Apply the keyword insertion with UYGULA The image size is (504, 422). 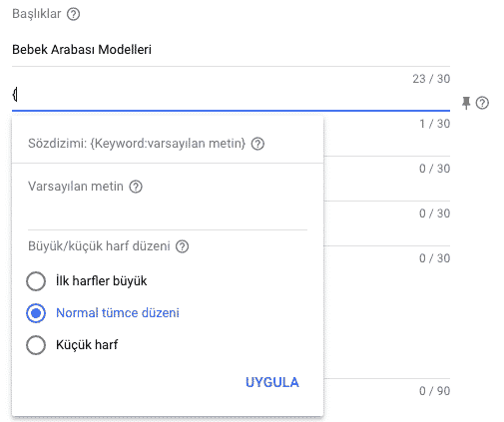[272, 382]
